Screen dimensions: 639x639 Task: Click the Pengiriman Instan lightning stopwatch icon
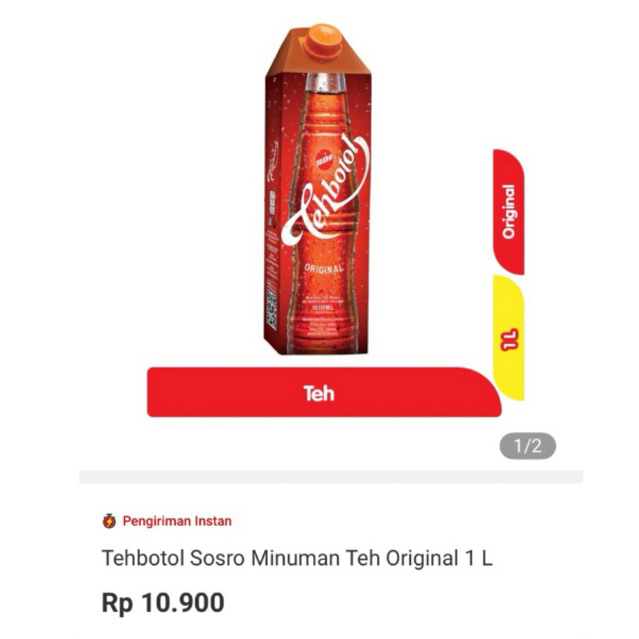(109, 521)
